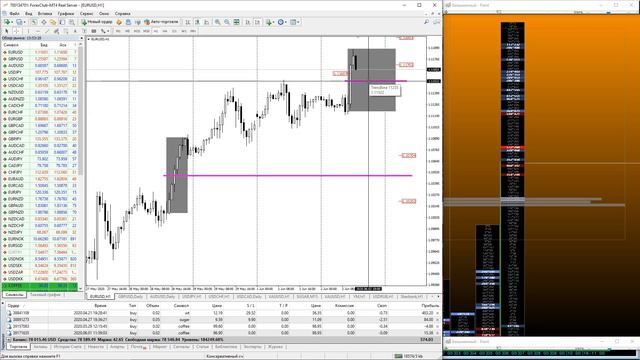
Task: Open the Журнал terminal tab
Action: (x=275, y=347)
